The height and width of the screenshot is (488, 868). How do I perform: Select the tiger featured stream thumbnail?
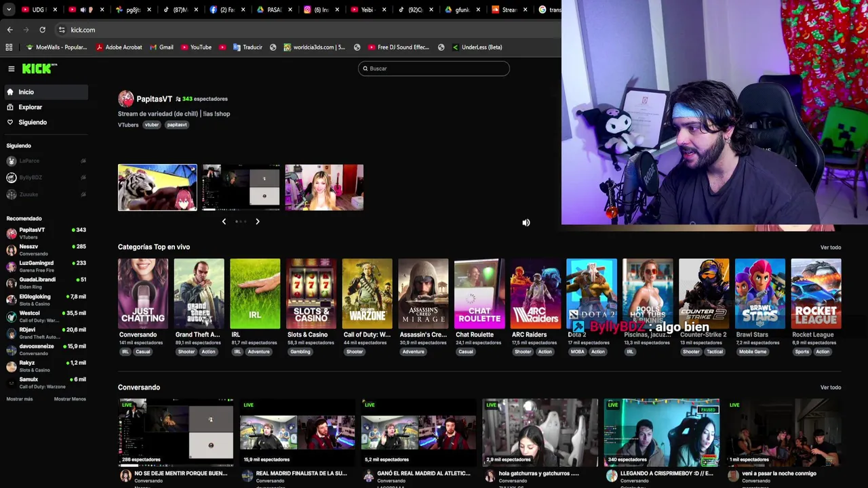[157, 187]
